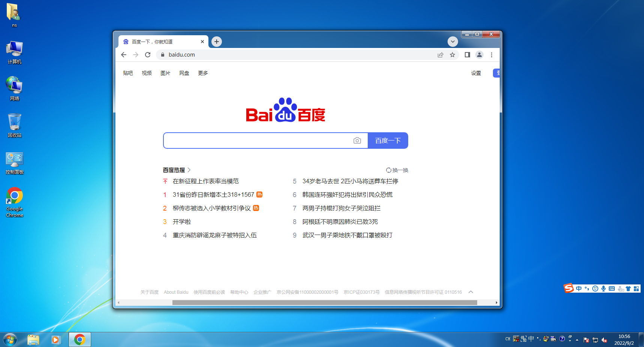Close the Baidu tab
Viewport: 644px width, 347px height.
202,42
